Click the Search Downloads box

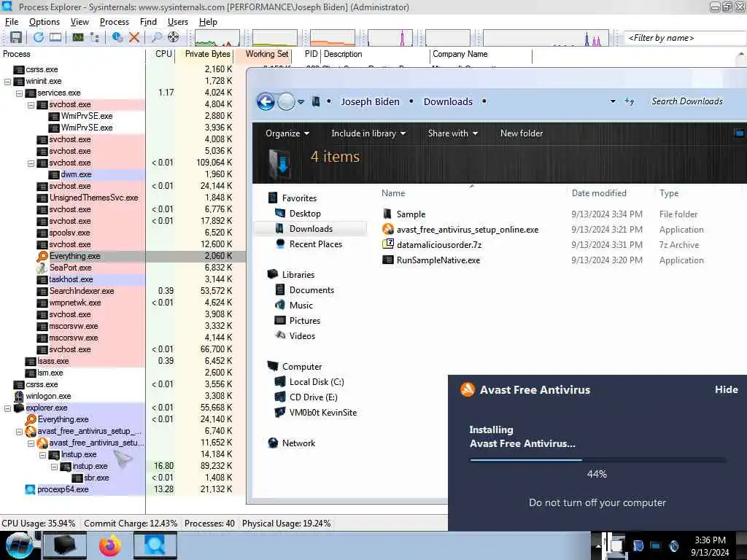[687, 101]
